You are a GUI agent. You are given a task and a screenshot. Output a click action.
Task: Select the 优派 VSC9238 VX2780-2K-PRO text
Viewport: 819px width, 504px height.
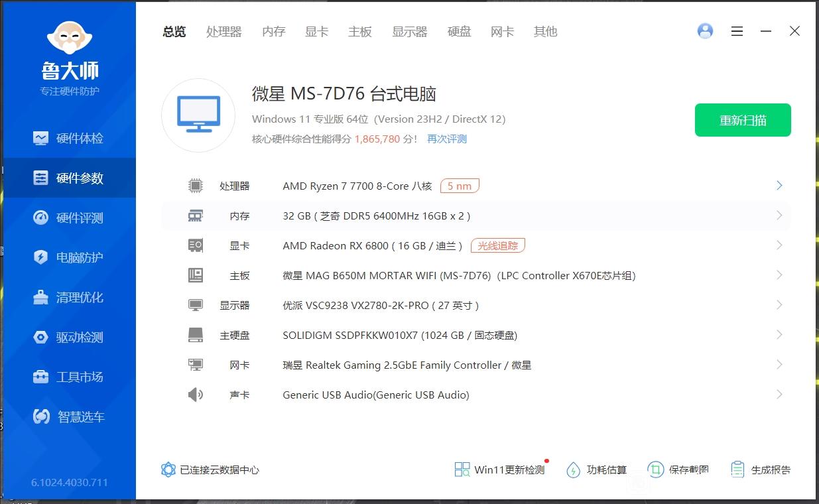(381, 306)
